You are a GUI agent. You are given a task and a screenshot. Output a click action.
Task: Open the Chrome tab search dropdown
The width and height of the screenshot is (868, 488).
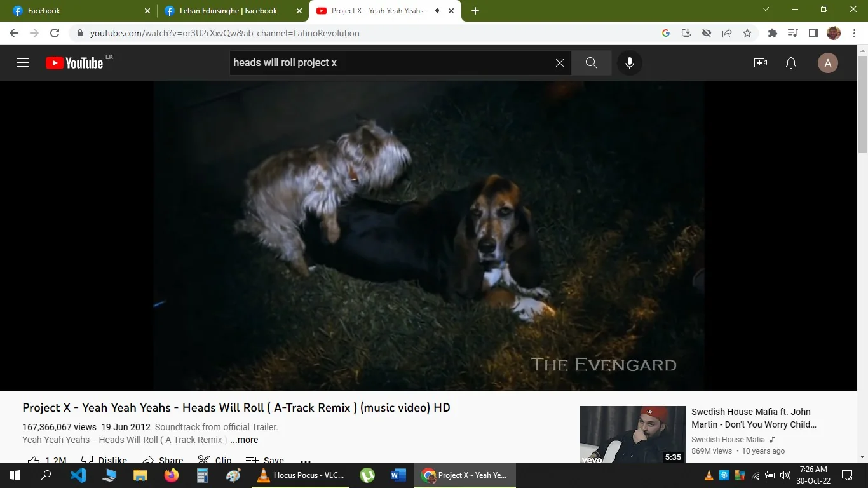[766, 10]
